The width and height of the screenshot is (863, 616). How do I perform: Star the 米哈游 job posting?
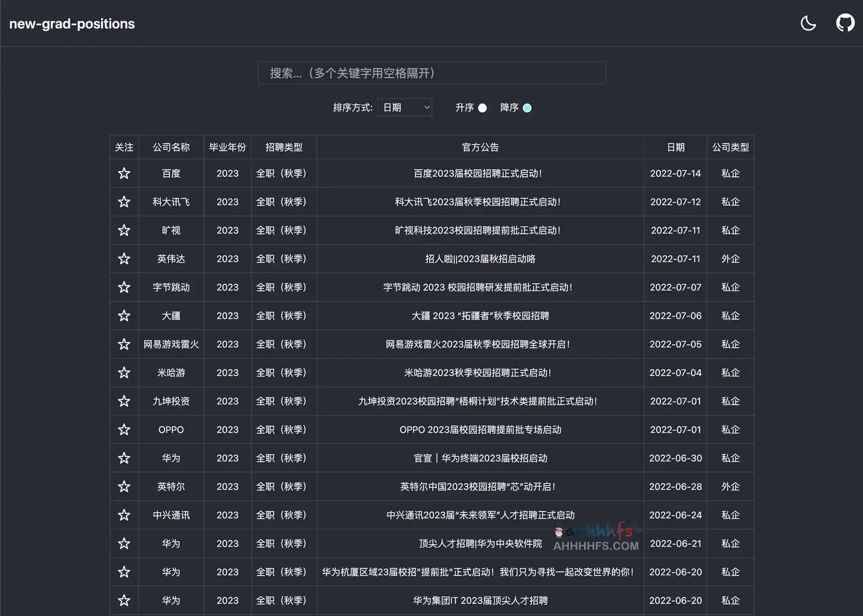pyautogui.click(x=124, y=373)
